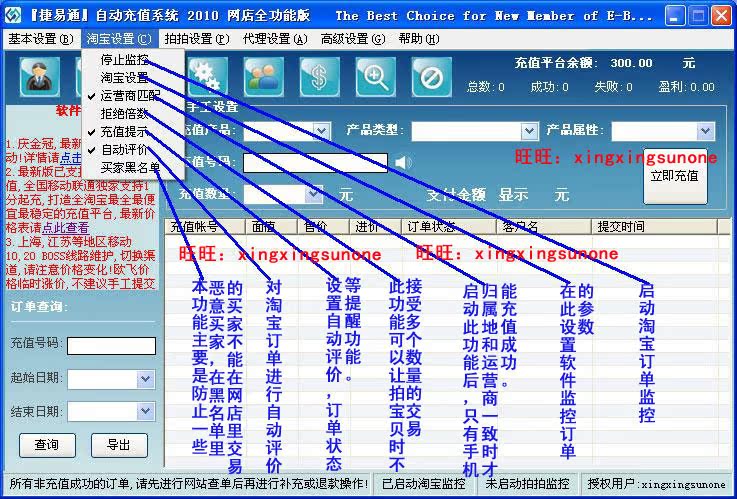Click the dollar sign toolbar icon

pos(320,77)
